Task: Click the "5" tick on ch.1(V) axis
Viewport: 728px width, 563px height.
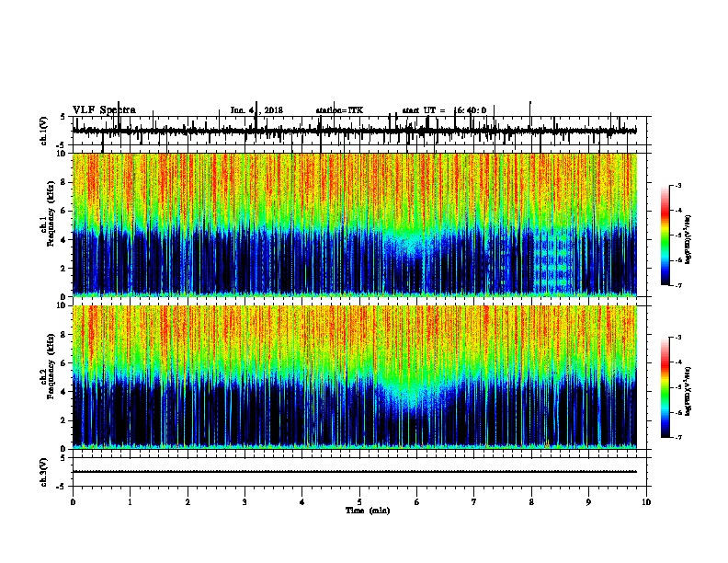Action: [63, 117]
